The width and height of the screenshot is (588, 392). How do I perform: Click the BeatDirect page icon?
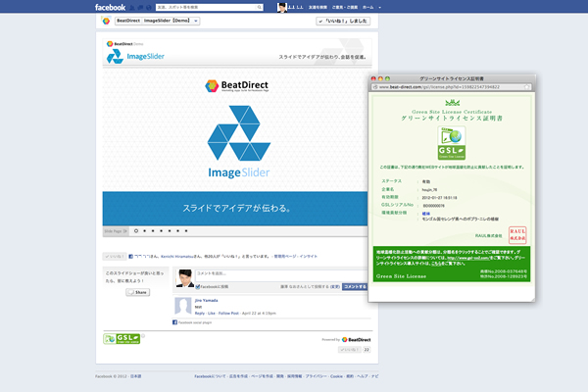click(106, 20)
